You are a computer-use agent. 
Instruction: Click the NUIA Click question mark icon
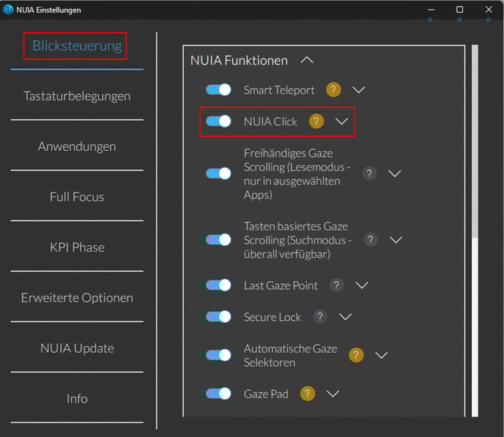click(316, 122)
